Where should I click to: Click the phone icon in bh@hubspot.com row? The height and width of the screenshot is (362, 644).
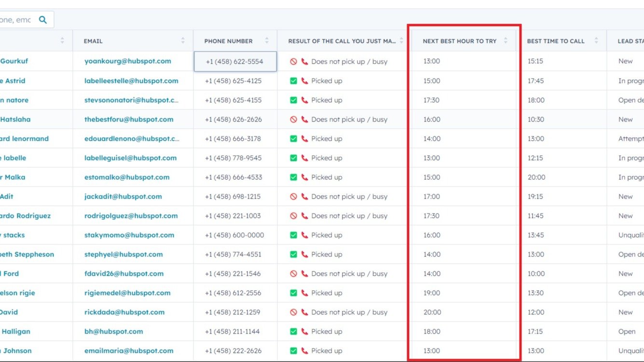pos(304,332)
